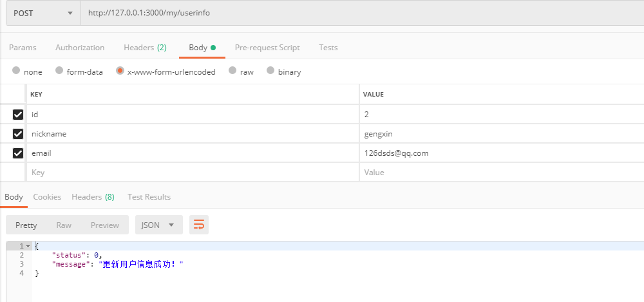The height and width of the screenshot is (302, 644).
Task: Click the empty Key placeholder field
Action: pyautogui.click(x=193, y=172)
